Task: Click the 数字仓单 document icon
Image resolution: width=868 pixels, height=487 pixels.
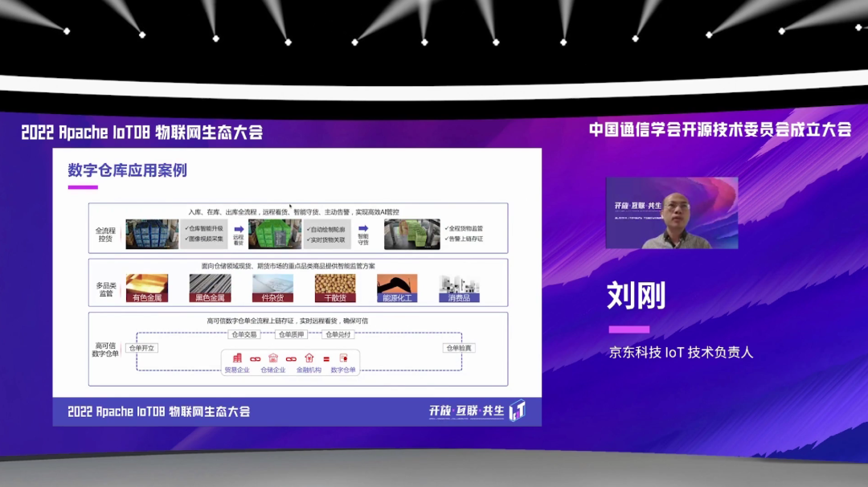Action: tap(343, 358)
